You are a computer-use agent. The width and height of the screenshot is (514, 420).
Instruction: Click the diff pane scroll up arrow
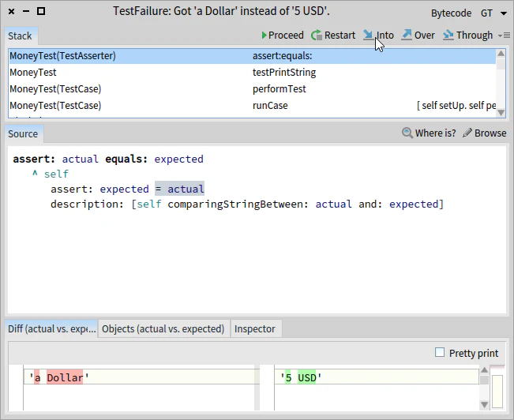click(x=484, y=370)
